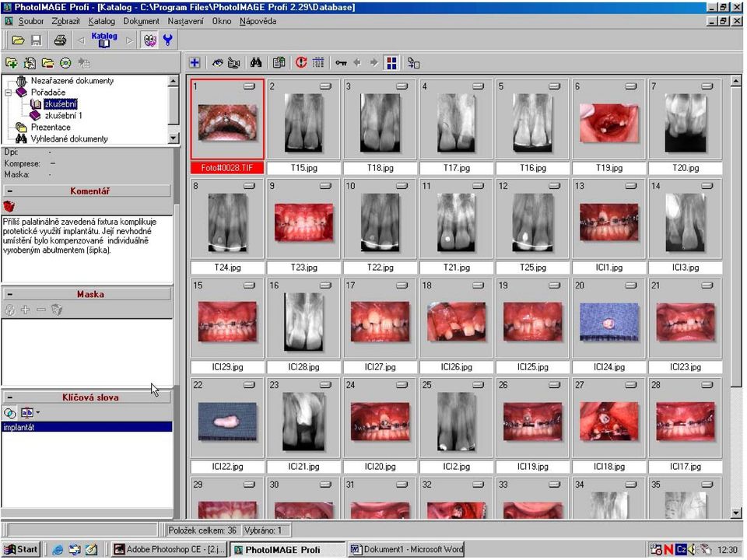Toggle the marker button on thumbnail 13
The width and height of the screenshot is (747, 560).
[x=631, y=186]
